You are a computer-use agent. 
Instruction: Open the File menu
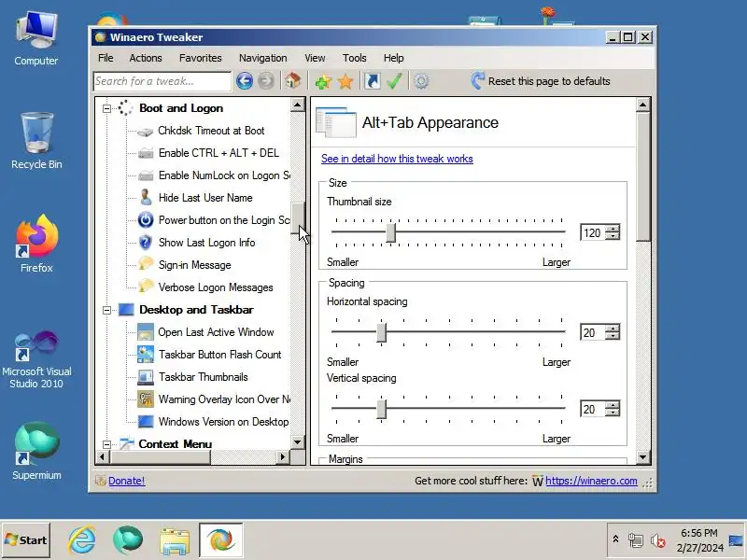pyautogui.click(x=106, y=58)
